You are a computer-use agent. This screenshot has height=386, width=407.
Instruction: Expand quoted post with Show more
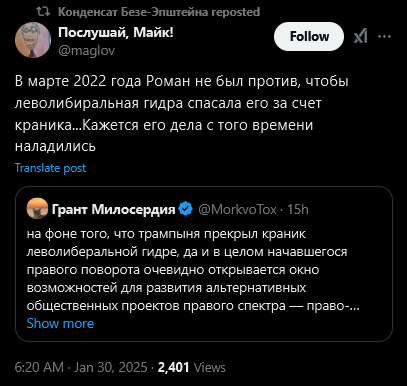tap(60, 323)
